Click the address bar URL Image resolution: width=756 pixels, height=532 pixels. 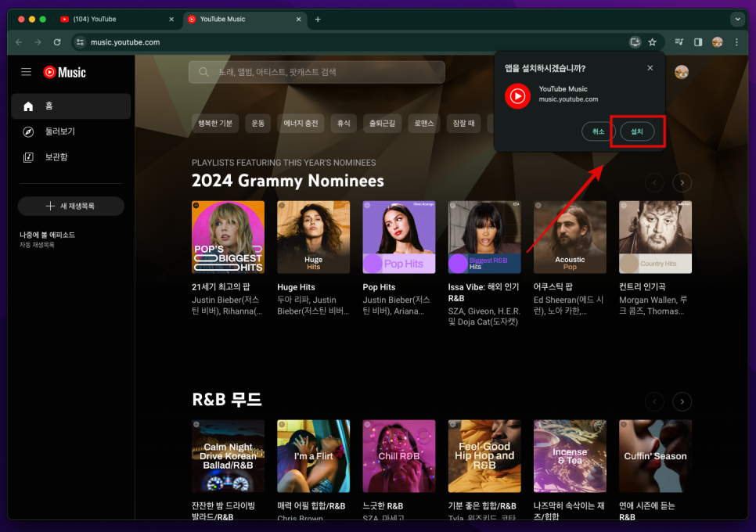[125, 42]
